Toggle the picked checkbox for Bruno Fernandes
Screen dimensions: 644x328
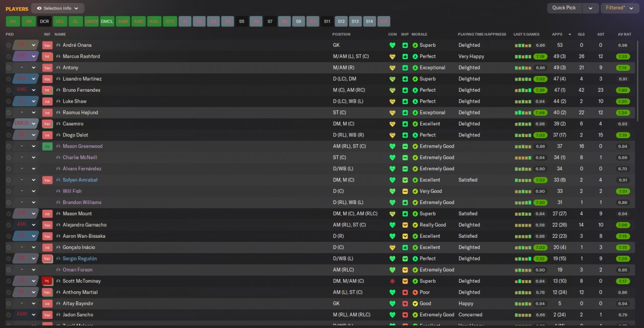point(9,90)
